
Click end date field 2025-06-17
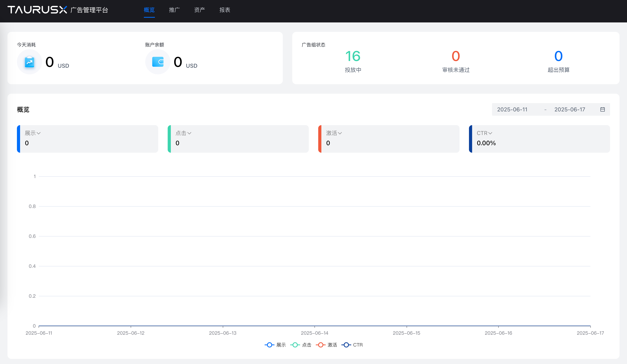[x=570, y=109]
